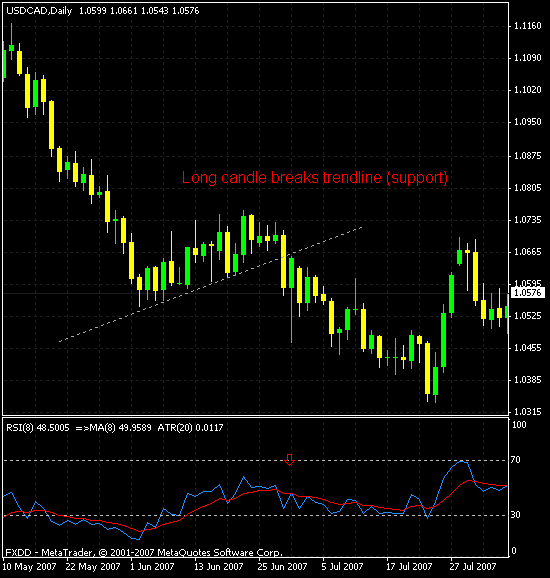Click the red down arrow in RSI panel

pyautogui.click(x=289, y=460)
